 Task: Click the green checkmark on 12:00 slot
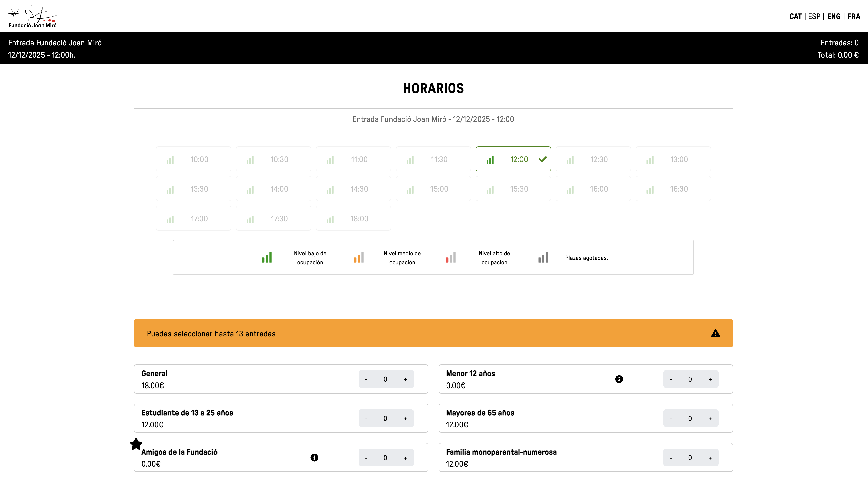click(x=543, y=159)
